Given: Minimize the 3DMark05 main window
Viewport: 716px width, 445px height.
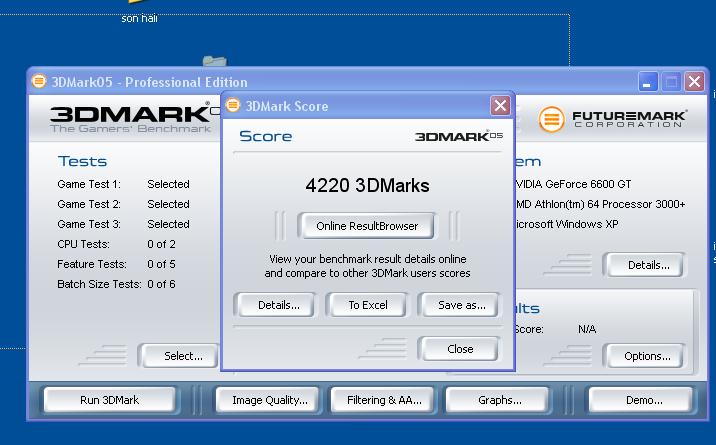Looking at the screenshot, I should point(648,82).
